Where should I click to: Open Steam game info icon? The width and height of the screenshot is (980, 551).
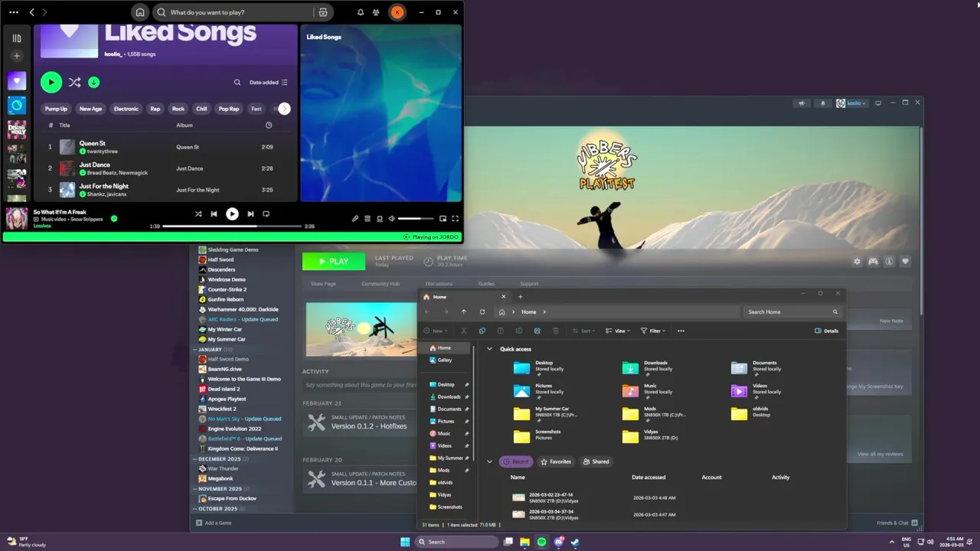(889, 262)
